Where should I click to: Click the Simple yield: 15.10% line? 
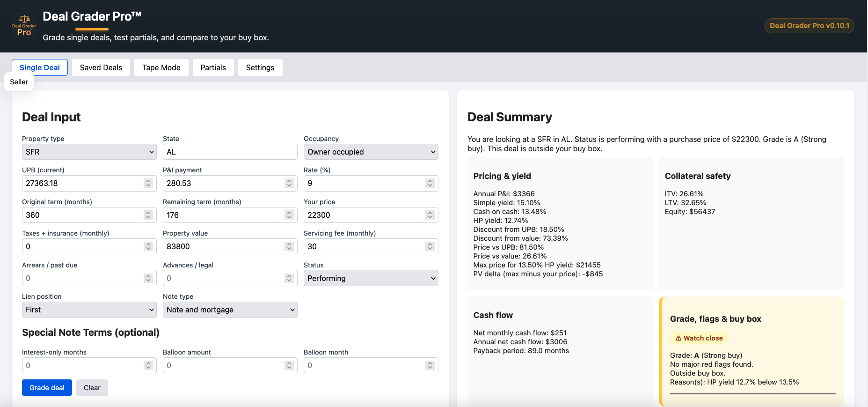click(507, 203)
